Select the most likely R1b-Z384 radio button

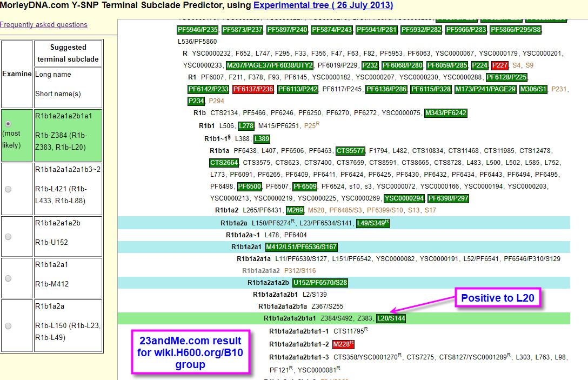coord(8,124)
